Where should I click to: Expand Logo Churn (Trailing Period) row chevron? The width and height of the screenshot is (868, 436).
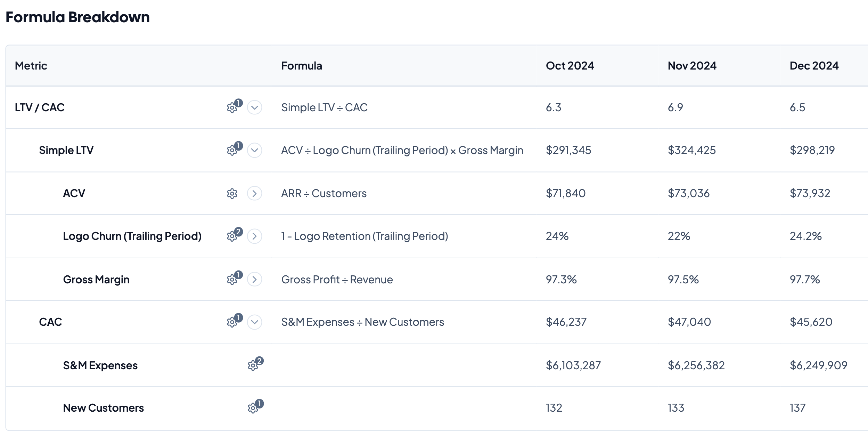pyautogui.click(x=255, y=236)
